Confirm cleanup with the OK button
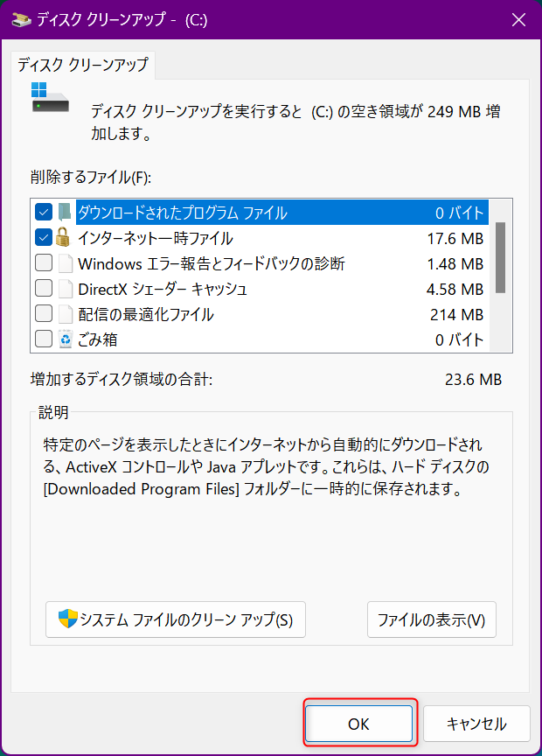The height and width of the screenshot is (756, 542). (359, 724)
